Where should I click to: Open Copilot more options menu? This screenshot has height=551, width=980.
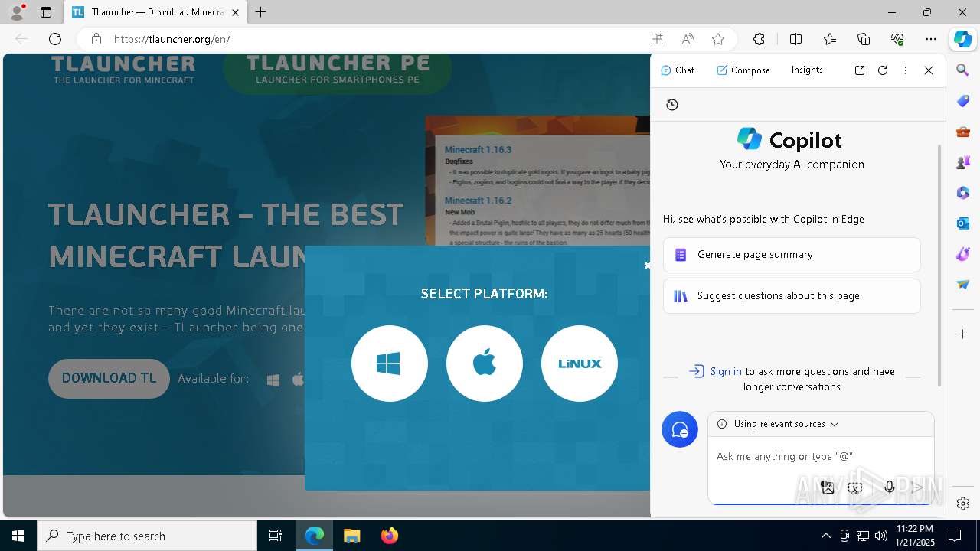click(x=906, y=70)
